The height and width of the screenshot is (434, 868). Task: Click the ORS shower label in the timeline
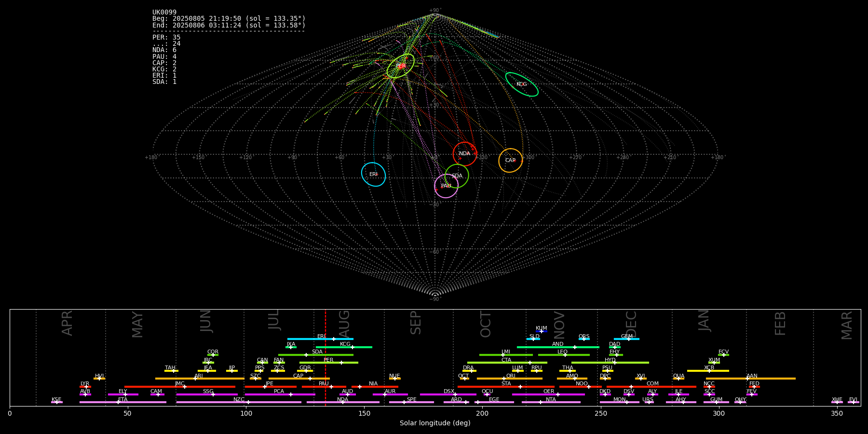[x=584, y=336]
